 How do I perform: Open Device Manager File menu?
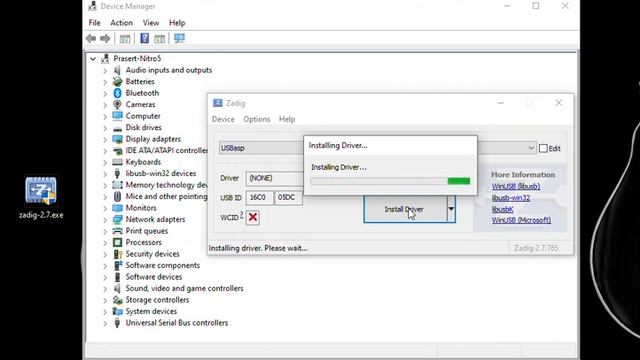tap(94, 23)
